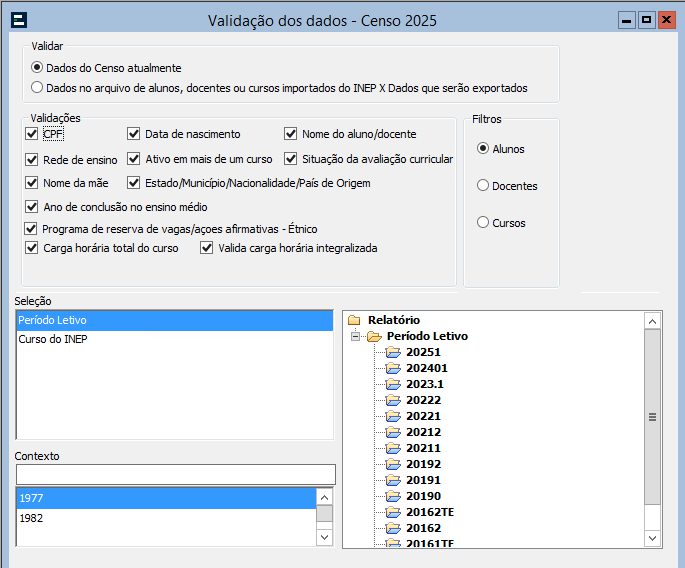
Task: Select period 20212 in tree
Action: (423, 432)
